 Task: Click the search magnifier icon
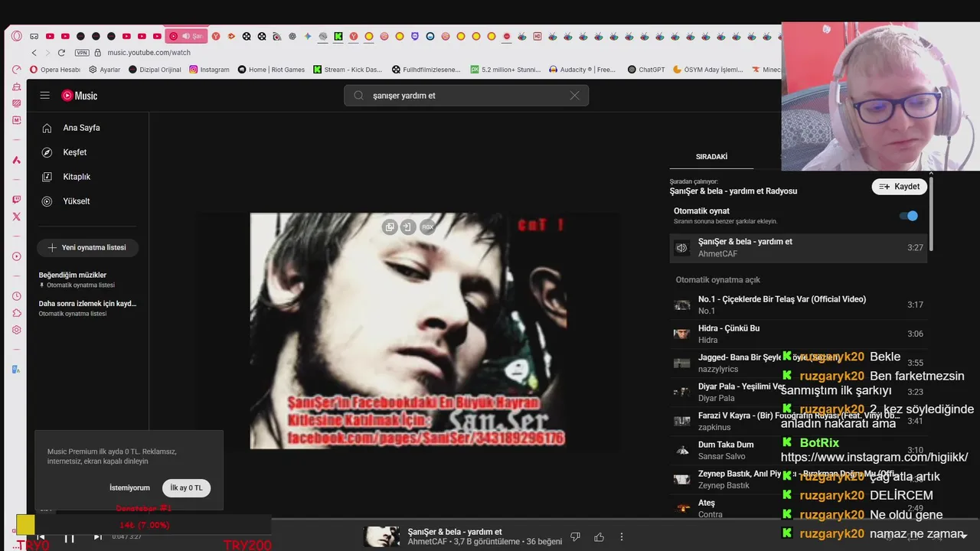point(358,96)
